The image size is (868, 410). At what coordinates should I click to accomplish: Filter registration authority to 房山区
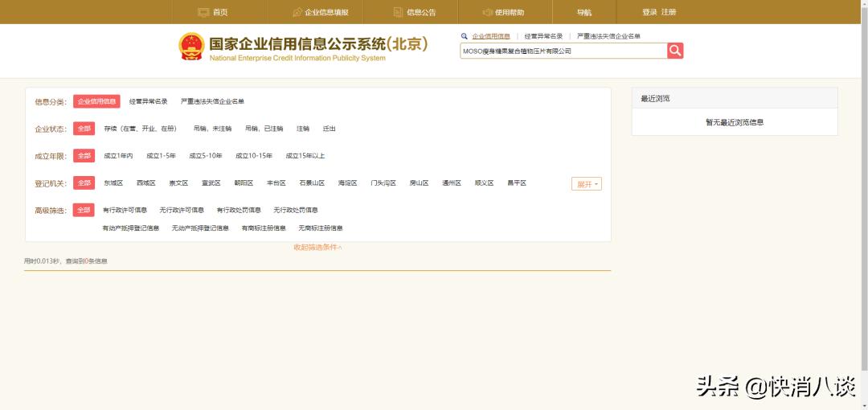coord(419,182)
